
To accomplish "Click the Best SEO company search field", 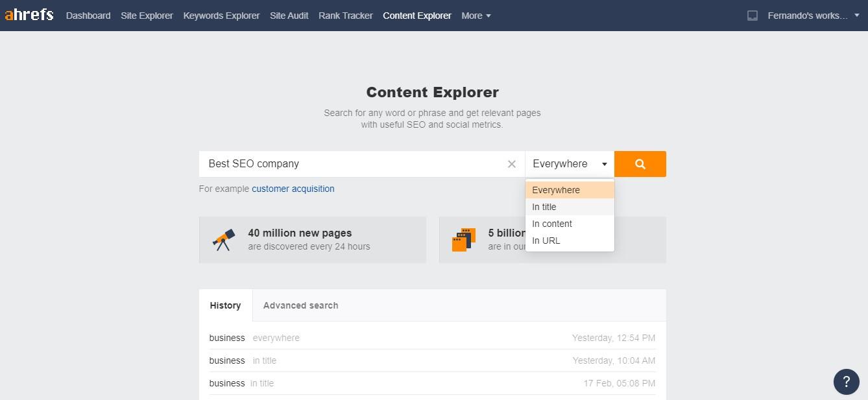I will click(350, 164).
